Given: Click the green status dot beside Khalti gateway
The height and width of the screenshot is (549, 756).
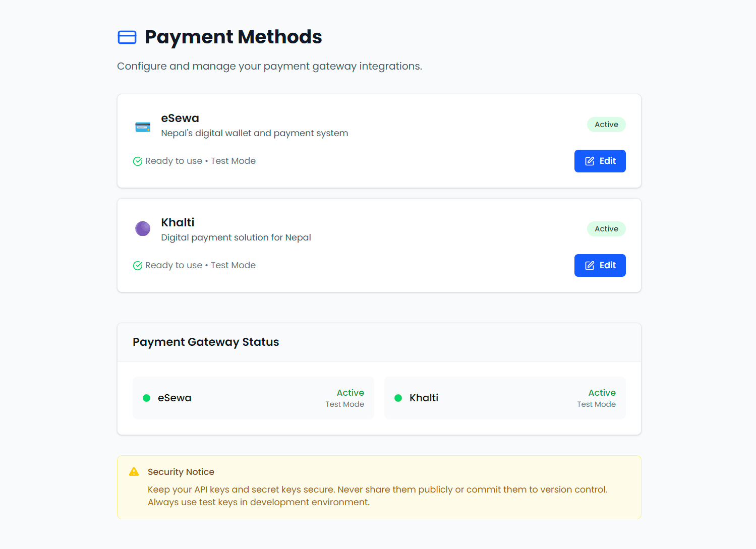Looking at the screenshot, I should (x=398, y=398).
